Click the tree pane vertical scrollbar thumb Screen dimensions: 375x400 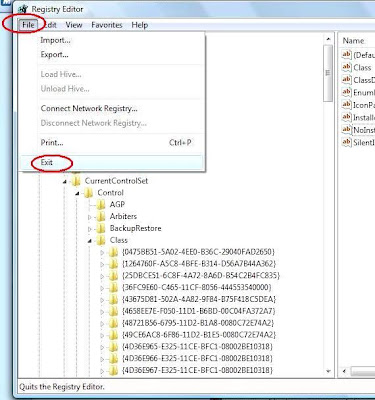[328, 73]
